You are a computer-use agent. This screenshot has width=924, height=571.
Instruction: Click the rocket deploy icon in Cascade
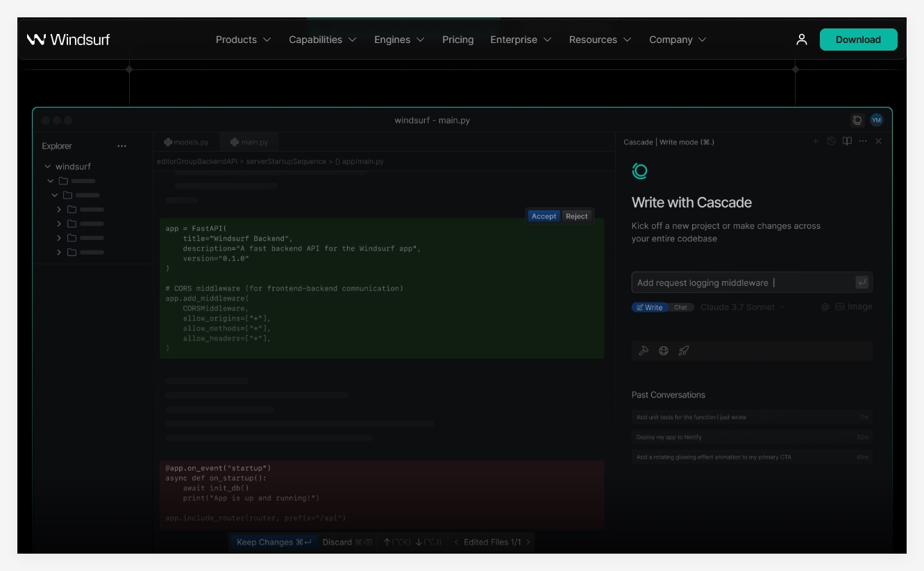(x=683, y=350)
